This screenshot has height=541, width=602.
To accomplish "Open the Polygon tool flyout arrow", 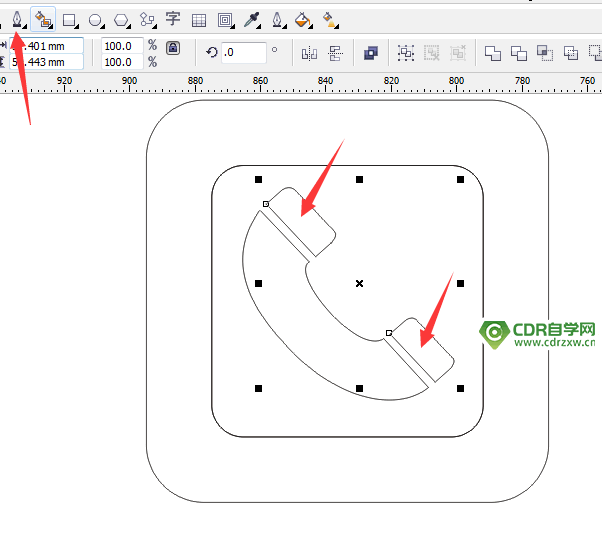I will point(129,26).
